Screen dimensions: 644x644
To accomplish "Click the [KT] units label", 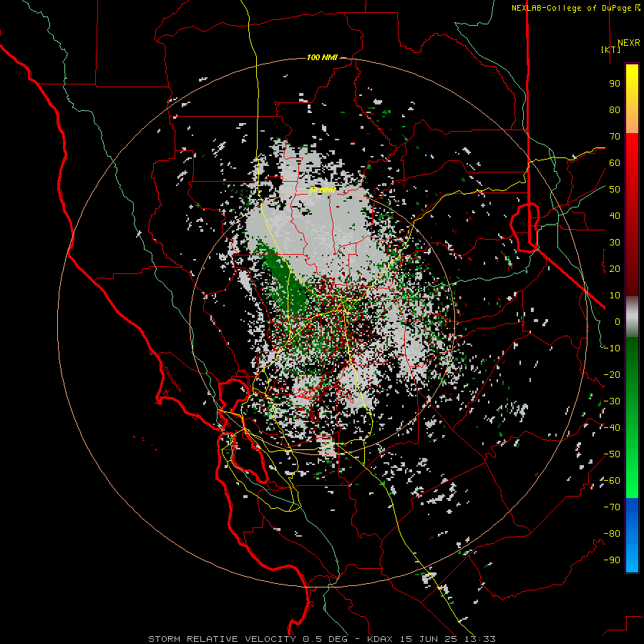I will pyautogui.click(x=611, y=49).
